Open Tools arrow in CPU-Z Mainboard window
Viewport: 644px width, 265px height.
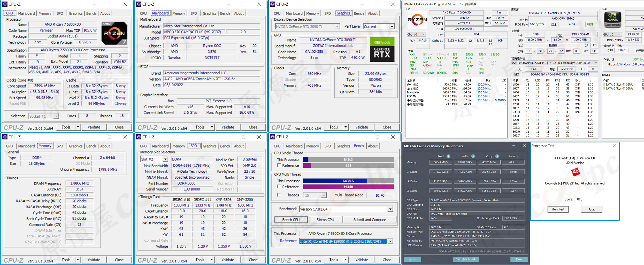pyautogui.click(x=212, y=127)
